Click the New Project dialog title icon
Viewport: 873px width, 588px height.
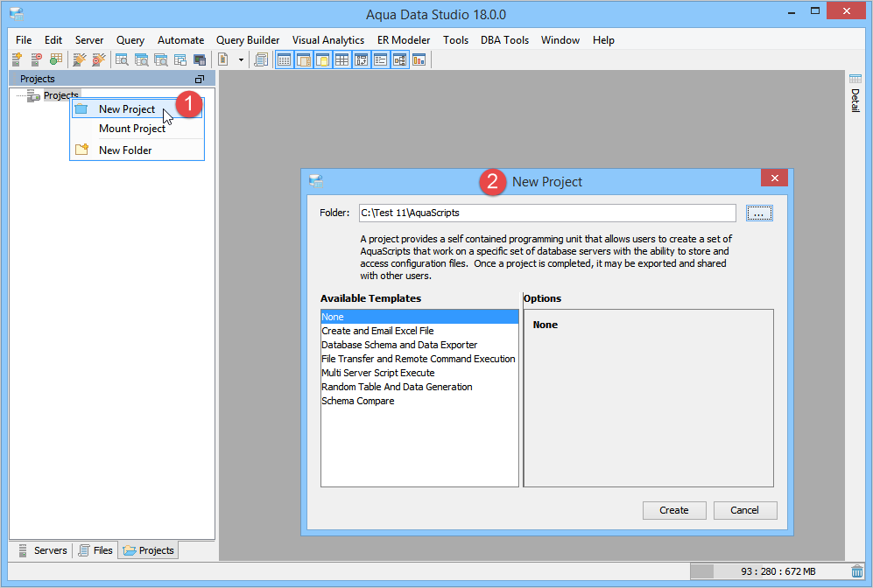point(316,181)
